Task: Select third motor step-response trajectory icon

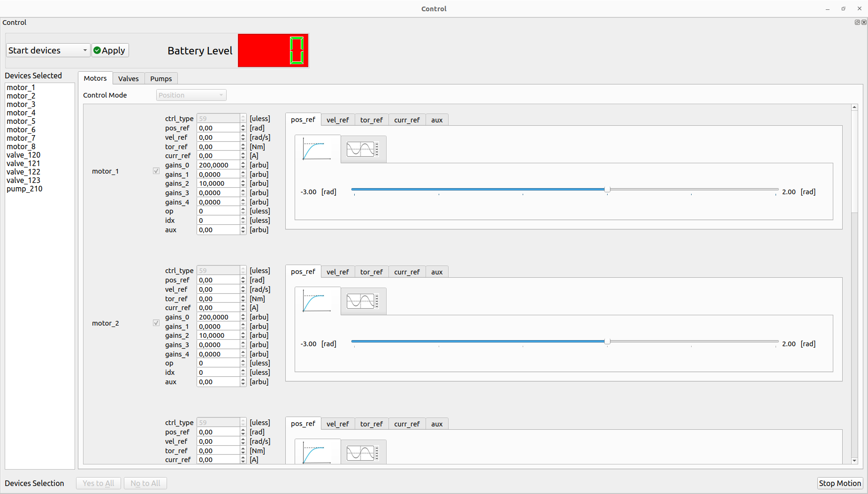Action: coord(317,452)
